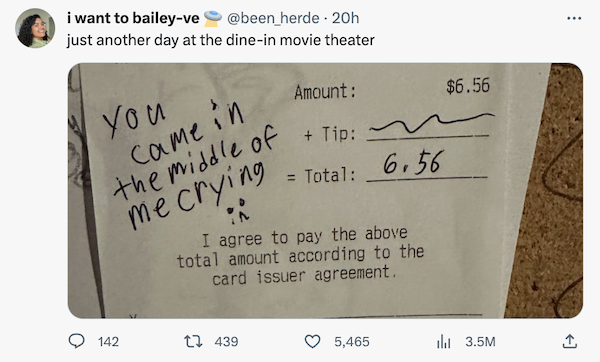Open the receipt photo attachment

[x=325, y=191]
